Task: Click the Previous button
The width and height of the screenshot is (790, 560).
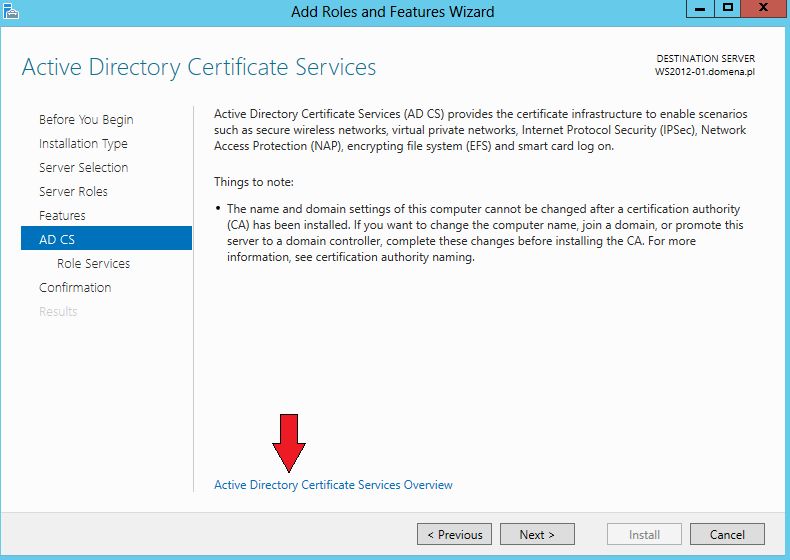Action: (454, 534)
